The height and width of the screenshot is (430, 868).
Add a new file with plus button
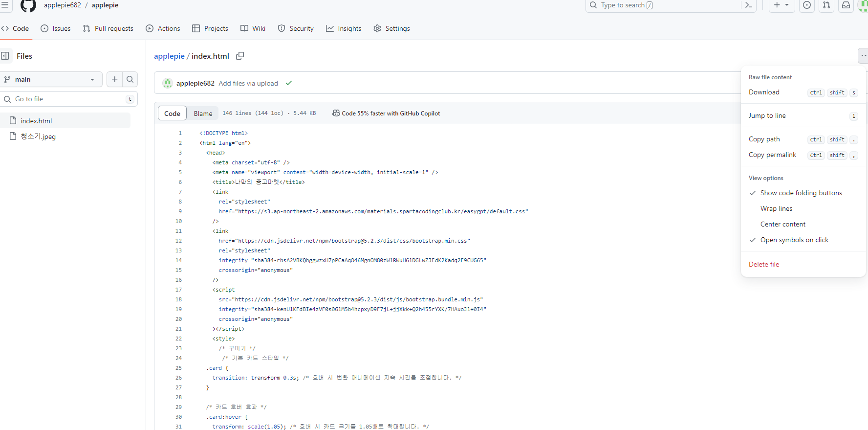click(x=114, y=79)
